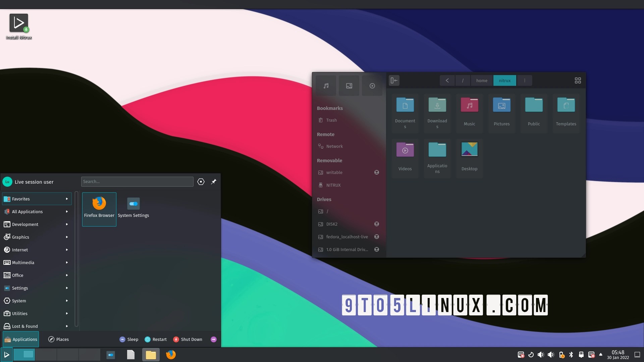The width and height of the screenshot is (644, 362).
Task: Unmount the writable removable drive
Action: coord(377,172)
